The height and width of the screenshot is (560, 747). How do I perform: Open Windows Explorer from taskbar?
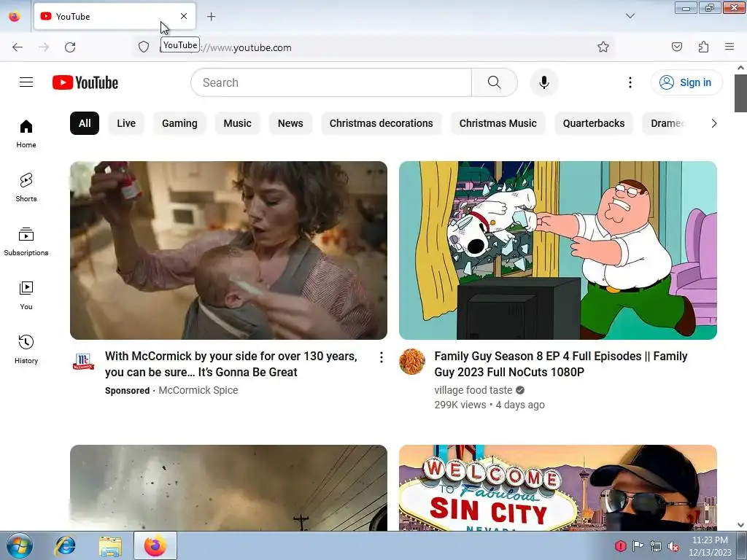[110, 545]
